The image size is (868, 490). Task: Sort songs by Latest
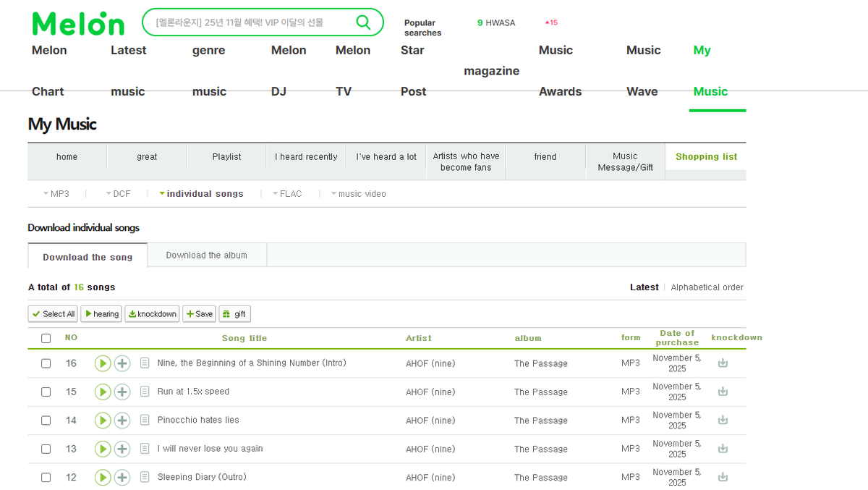[x=644, y=287]
